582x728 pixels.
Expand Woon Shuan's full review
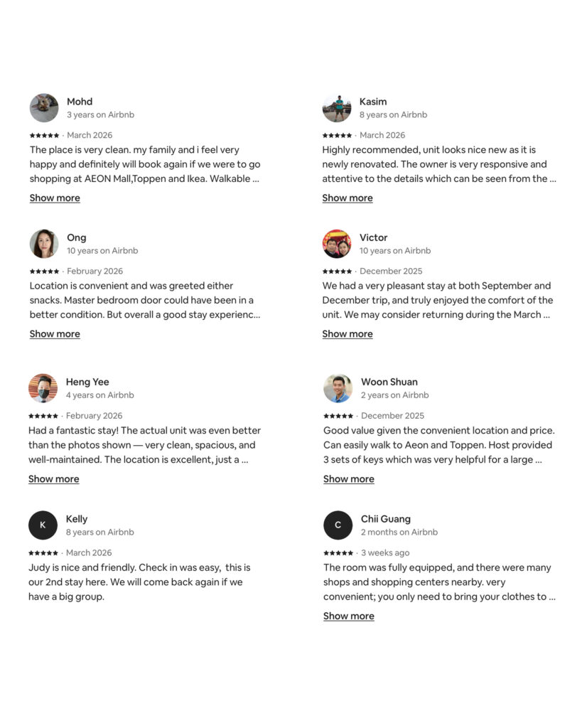point(349,479)
